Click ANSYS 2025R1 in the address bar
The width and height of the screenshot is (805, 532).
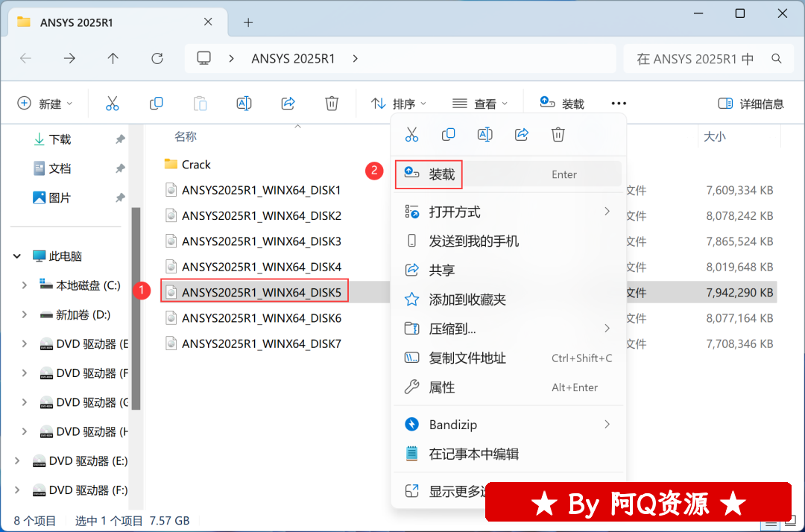coord(293,58)
